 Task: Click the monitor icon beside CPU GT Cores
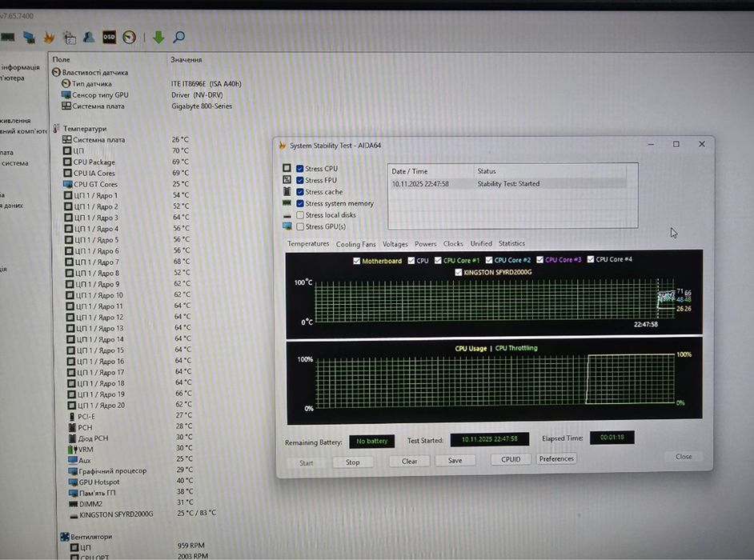[x=68, y=184]
